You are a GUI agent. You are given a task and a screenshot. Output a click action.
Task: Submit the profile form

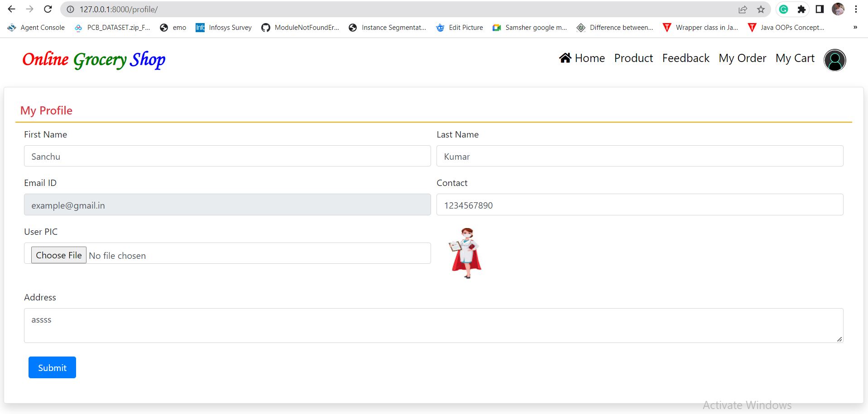(52, 367)
